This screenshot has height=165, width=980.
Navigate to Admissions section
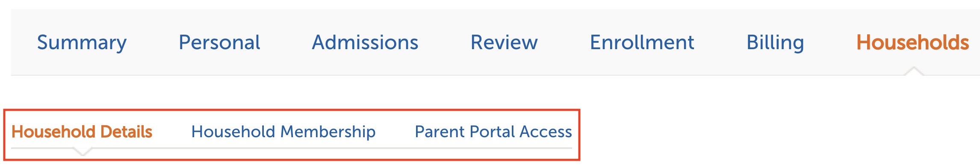pos(365,43)
